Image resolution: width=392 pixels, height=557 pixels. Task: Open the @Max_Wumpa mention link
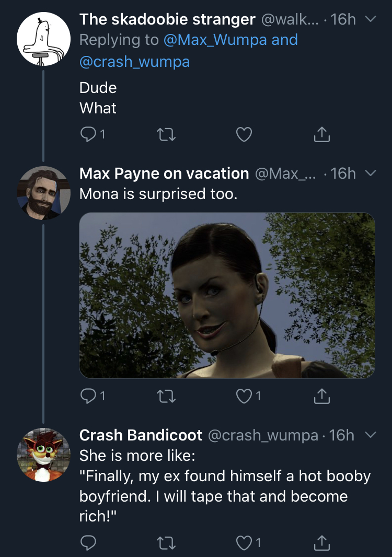215,40
